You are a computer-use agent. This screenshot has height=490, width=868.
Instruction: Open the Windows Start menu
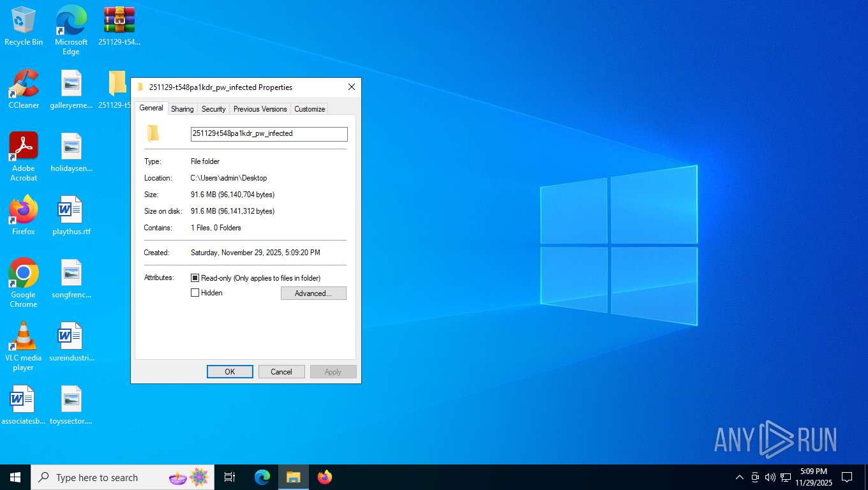point(15,477)
